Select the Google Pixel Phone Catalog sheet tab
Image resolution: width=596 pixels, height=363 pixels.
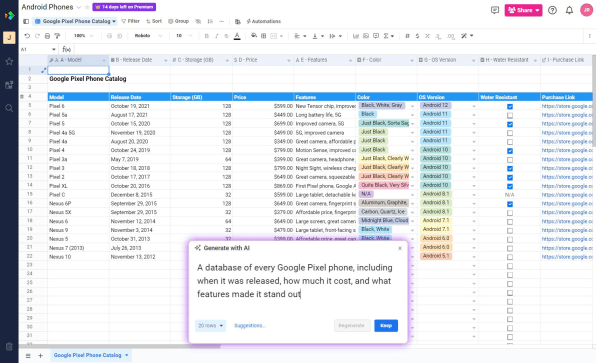coord(87,355)
